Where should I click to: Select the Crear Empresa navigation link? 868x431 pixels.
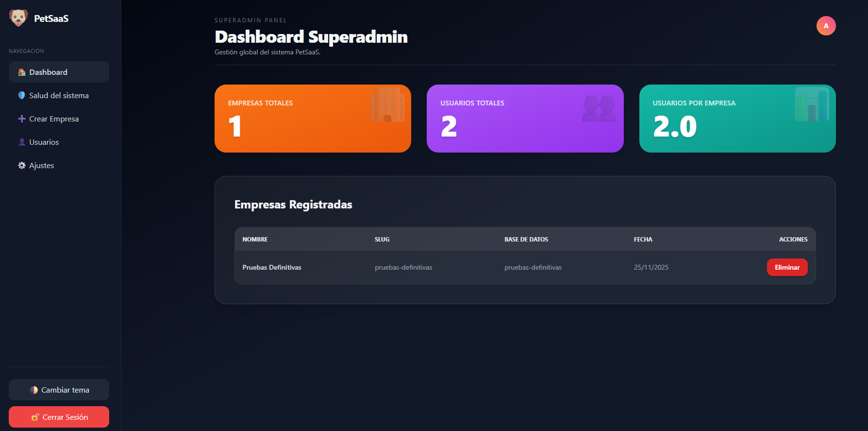point(54,119)
